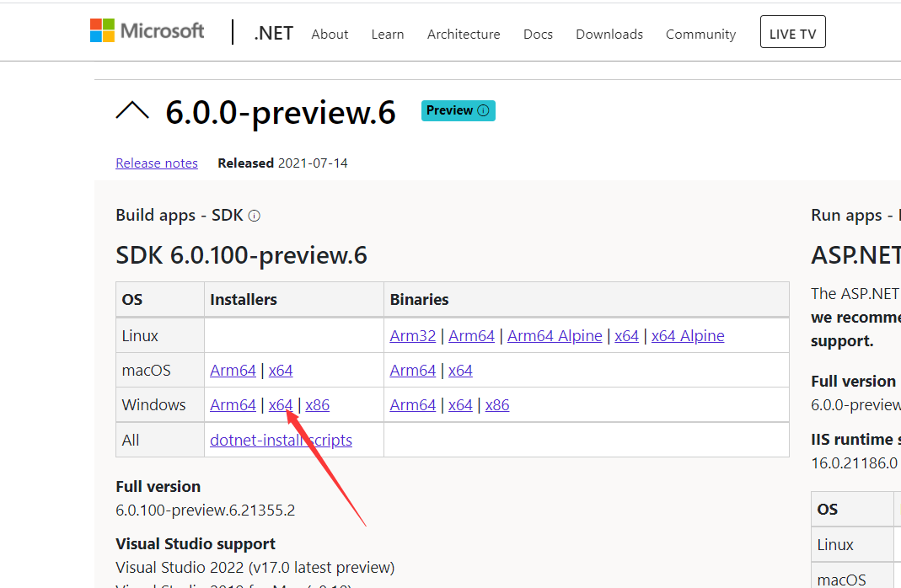901x588 pixels.
Task: Download Windows x64 binaries
Action: coord(460,405)
